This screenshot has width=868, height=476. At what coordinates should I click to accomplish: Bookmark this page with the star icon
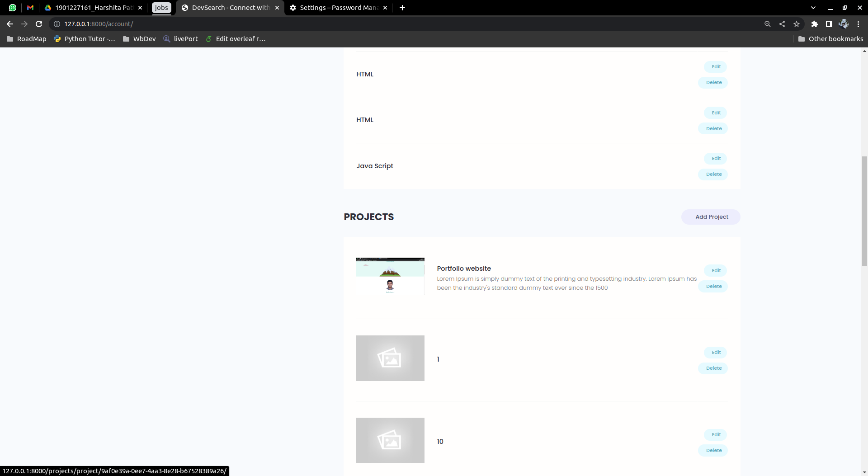(797, 24)
